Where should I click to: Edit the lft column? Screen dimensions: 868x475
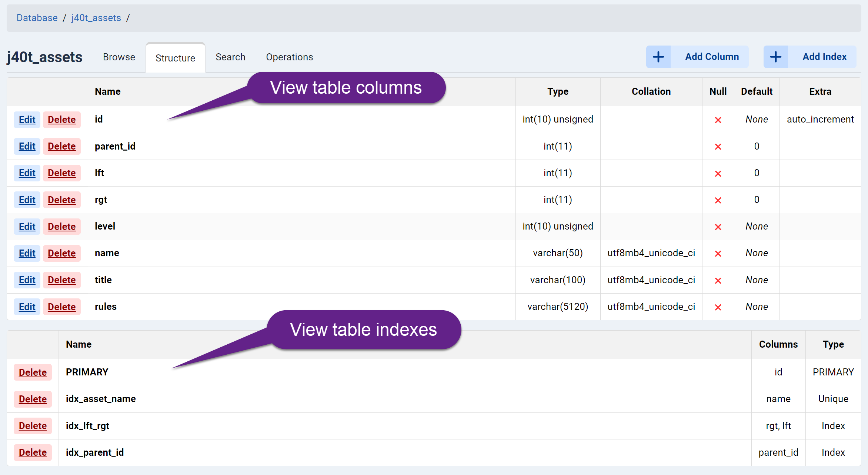point(27,173)
